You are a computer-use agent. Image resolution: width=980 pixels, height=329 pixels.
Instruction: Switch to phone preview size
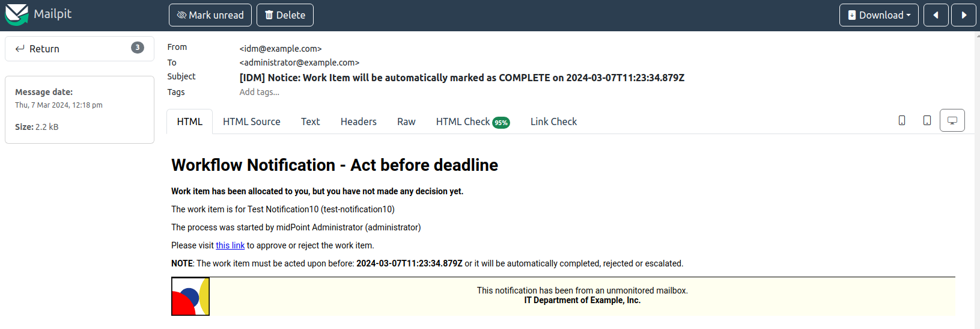click(x=902, y=120)
